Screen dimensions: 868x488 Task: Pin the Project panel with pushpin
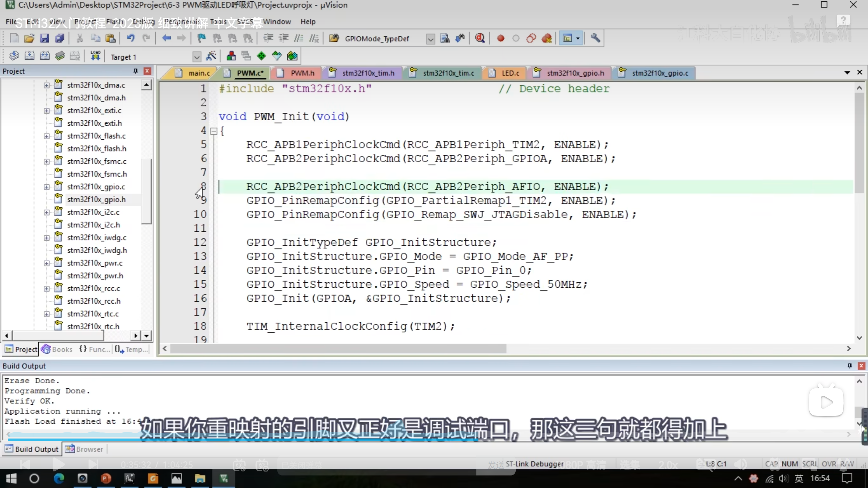pyautogui.click(x=136, y=71)
